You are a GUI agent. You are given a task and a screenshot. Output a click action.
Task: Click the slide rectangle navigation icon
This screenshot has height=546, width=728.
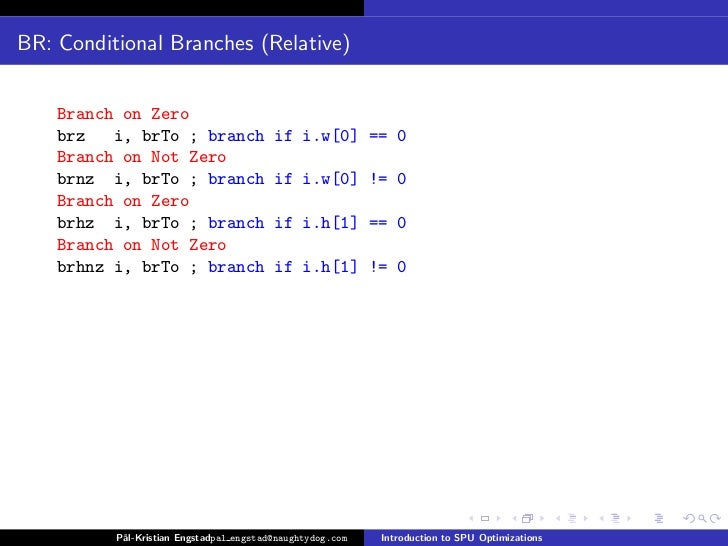[x=485, y=518]
